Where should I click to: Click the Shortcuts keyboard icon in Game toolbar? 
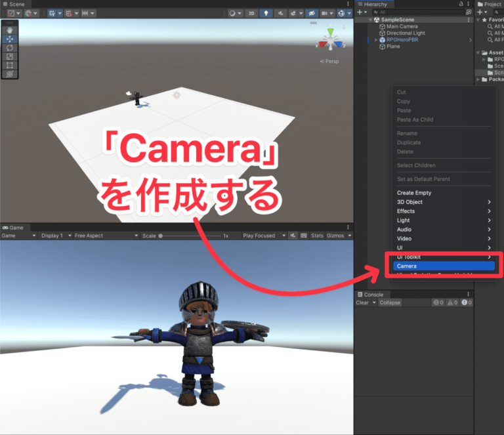click(303, 236)
